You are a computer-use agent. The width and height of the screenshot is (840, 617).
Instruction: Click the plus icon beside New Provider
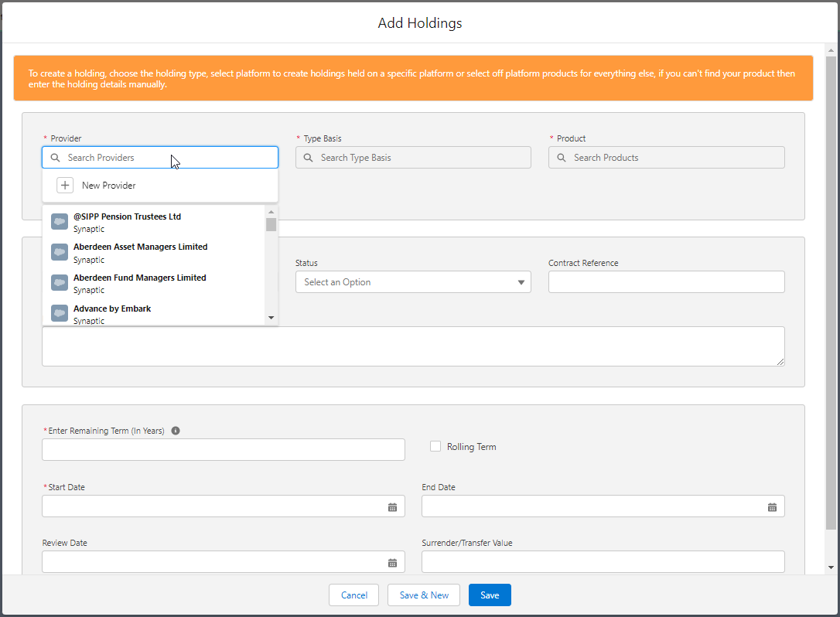(65, 186)
